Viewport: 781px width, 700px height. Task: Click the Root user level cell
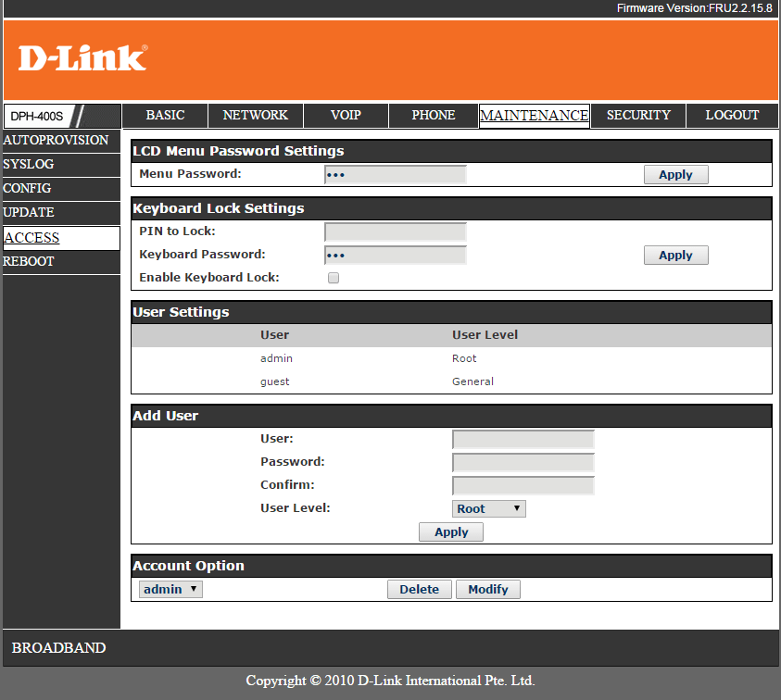pos(464,358)
